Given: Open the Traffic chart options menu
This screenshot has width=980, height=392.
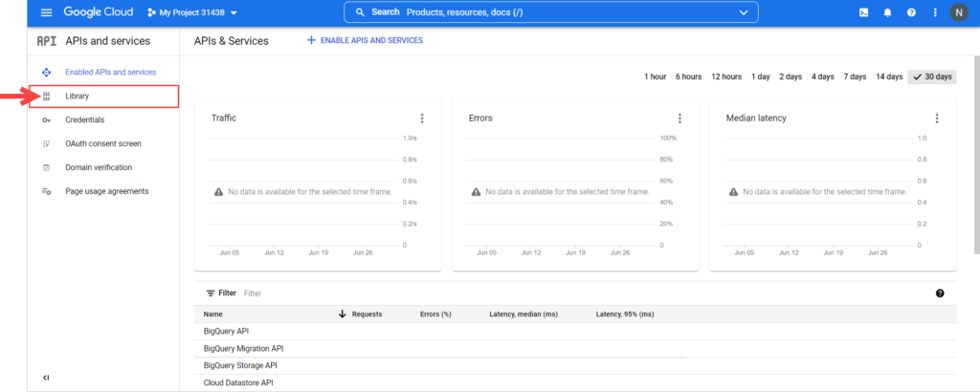Looking at the screenshot, I should coord(422,119).
